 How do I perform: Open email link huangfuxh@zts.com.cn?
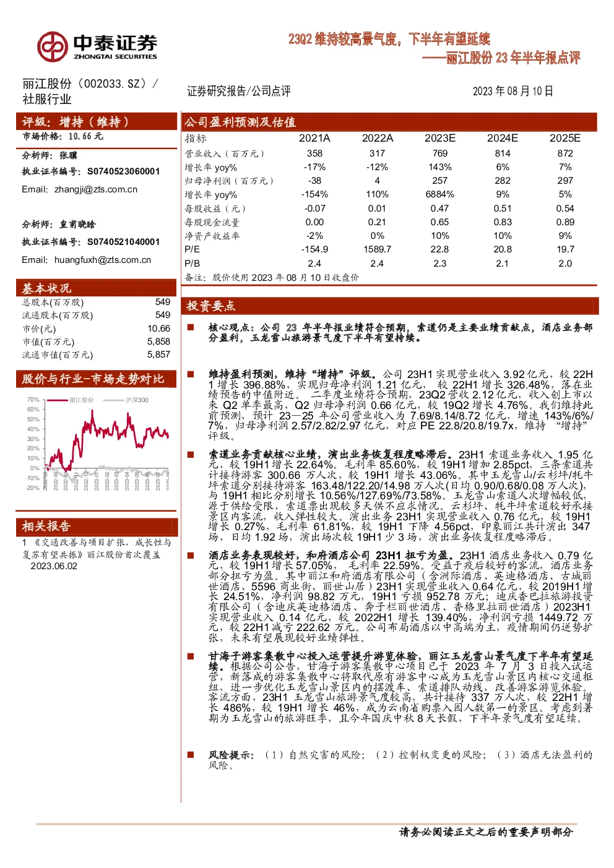103,260
